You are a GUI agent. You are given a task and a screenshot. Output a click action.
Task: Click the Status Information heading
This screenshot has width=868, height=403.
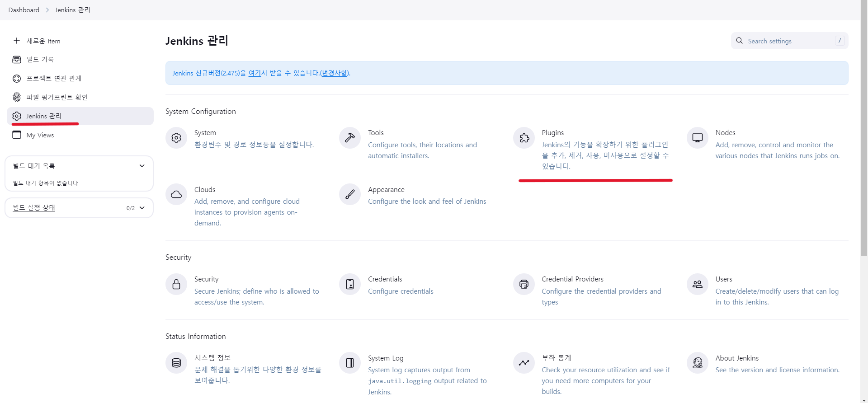pos(195,336)
